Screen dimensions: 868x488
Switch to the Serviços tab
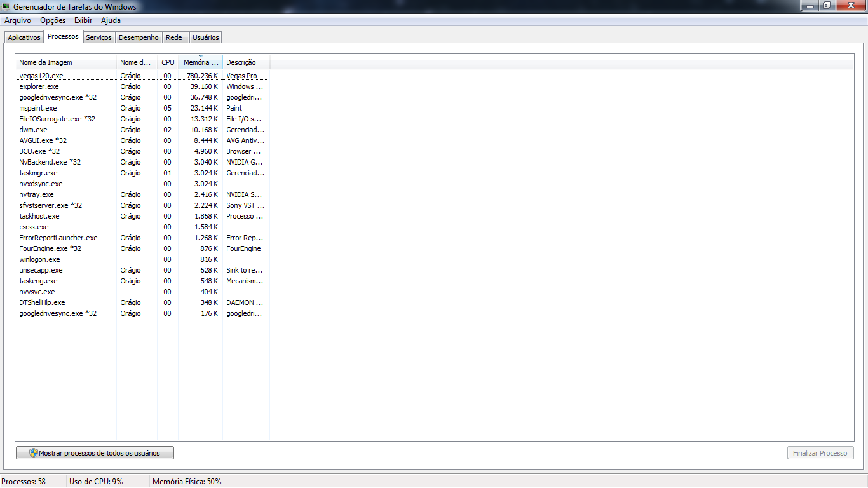click(98, 37)
